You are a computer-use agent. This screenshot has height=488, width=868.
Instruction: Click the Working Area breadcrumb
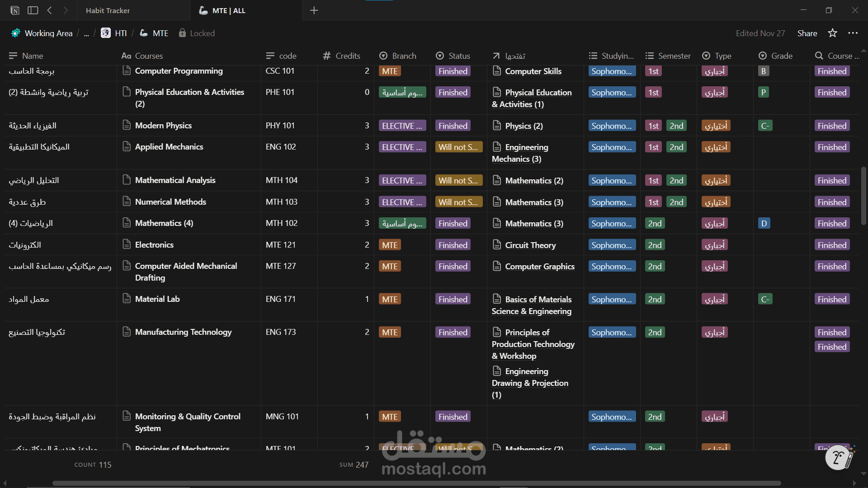click(x=48, y=33)
